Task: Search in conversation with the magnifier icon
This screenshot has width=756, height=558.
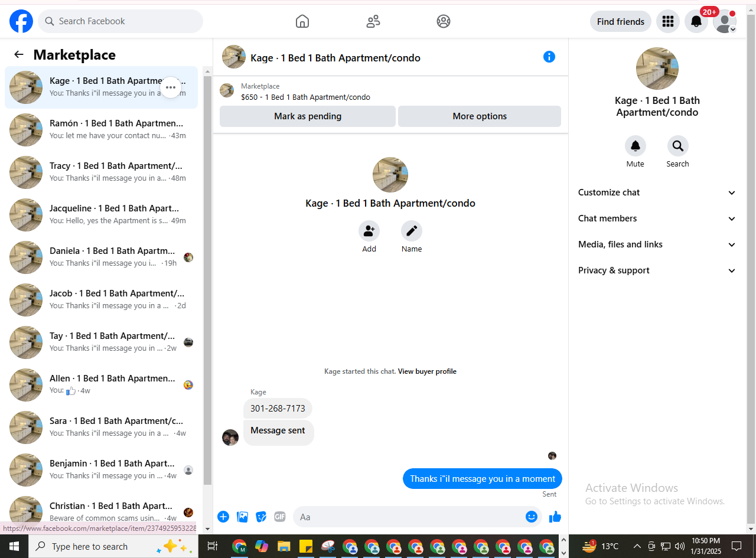Action: tap(678, 146)
